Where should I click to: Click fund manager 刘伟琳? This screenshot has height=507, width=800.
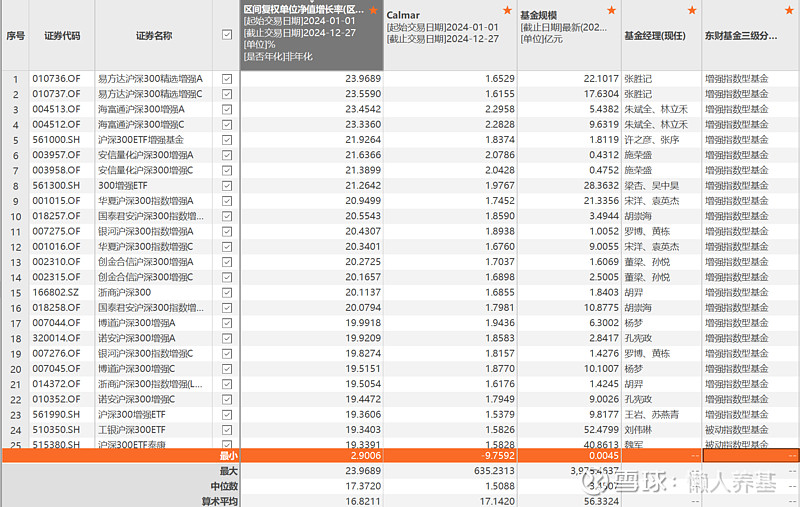click(x=638, y=430)
